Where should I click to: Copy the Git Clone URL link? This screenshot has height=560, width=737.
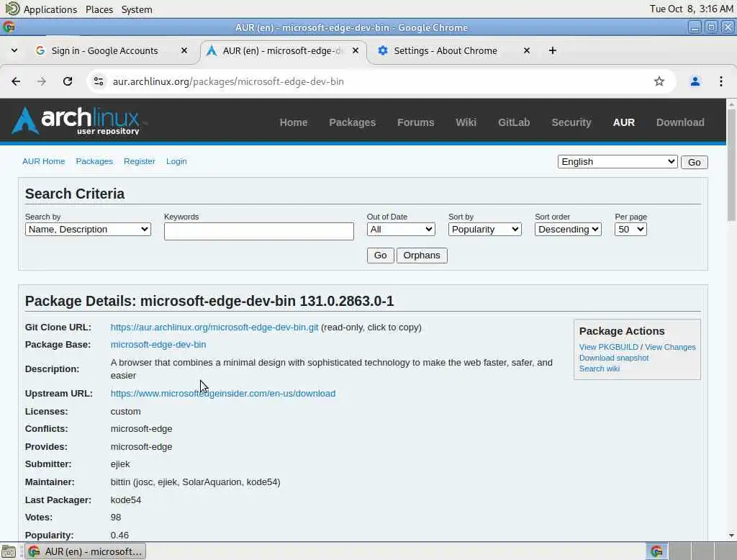[x=214, y=328]
